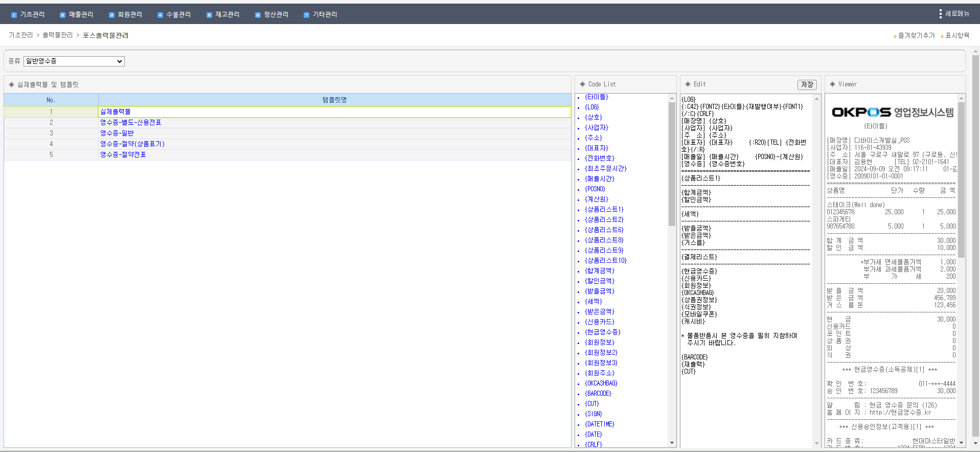The height and width of the screenshot is (452, 980).
Task: Click the numbered icon beside 매출관리
Action: pyautogui.click(x=62, y=15)
